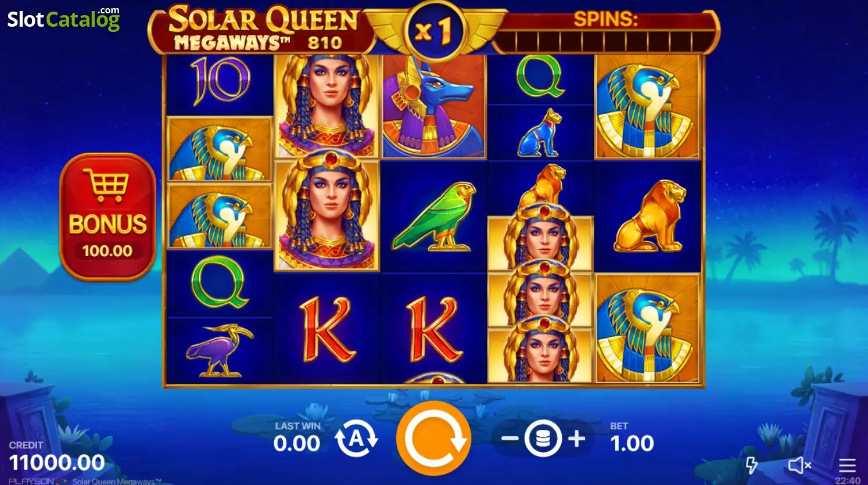Open the coin bet selector

click(x=543, y=439)
